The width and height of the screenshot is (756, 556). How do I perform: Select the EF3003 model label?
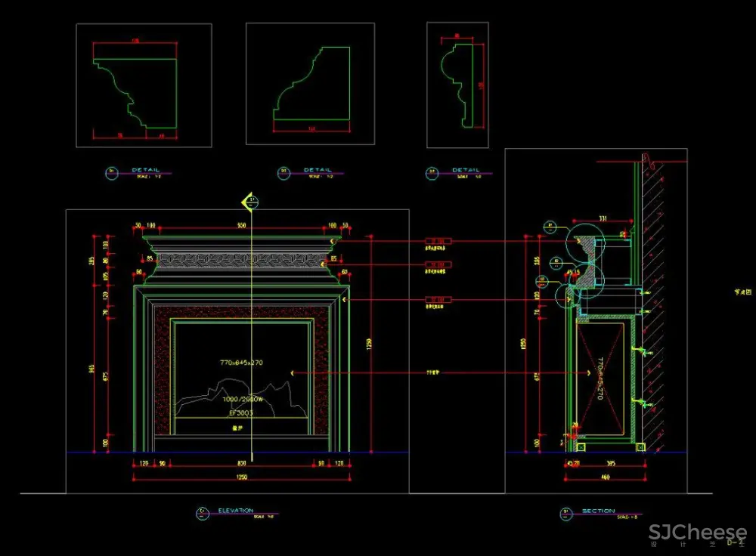click(x=240, y=414)
